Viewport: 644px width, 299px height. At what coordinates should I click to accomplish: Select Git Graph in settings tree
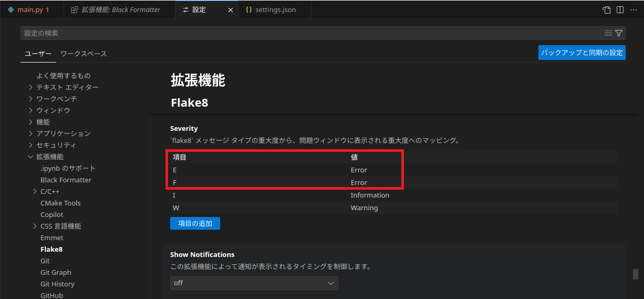[56, 272]
